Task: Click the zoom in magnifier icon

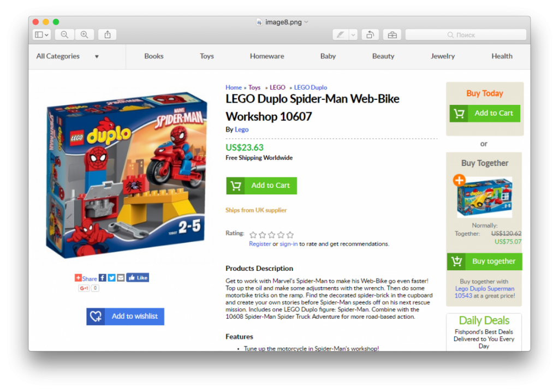Action: (x=85, y=34)
